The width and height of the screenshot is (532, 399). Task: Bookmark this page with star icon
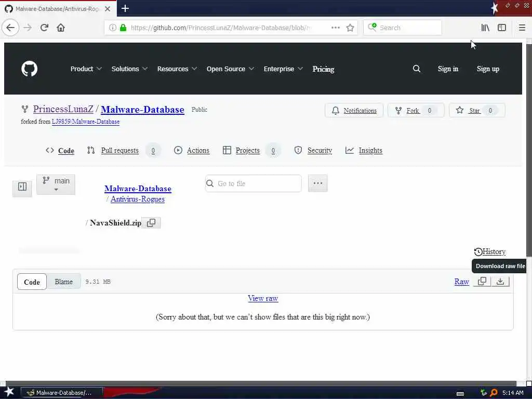click(350, 28)
